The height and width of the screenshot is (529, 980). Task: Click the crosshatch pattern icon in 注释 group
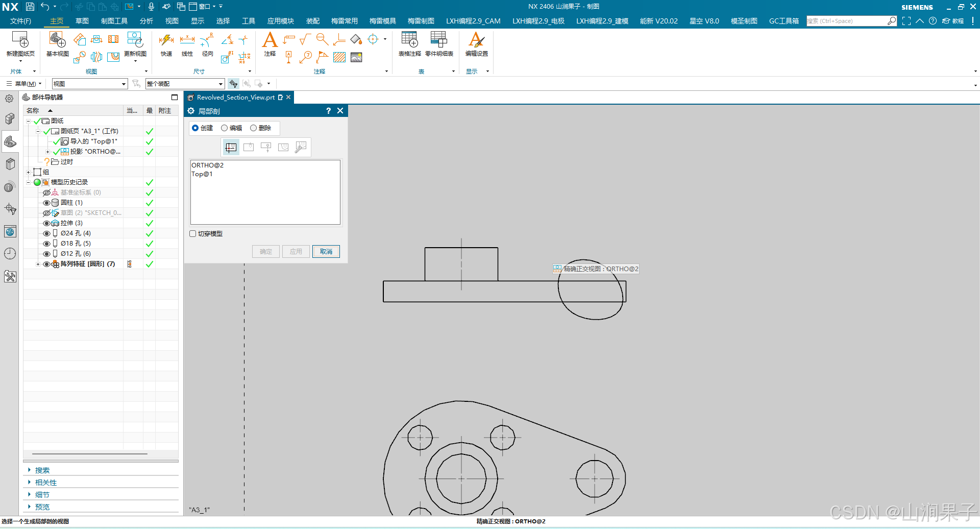[x=339, y=57]
